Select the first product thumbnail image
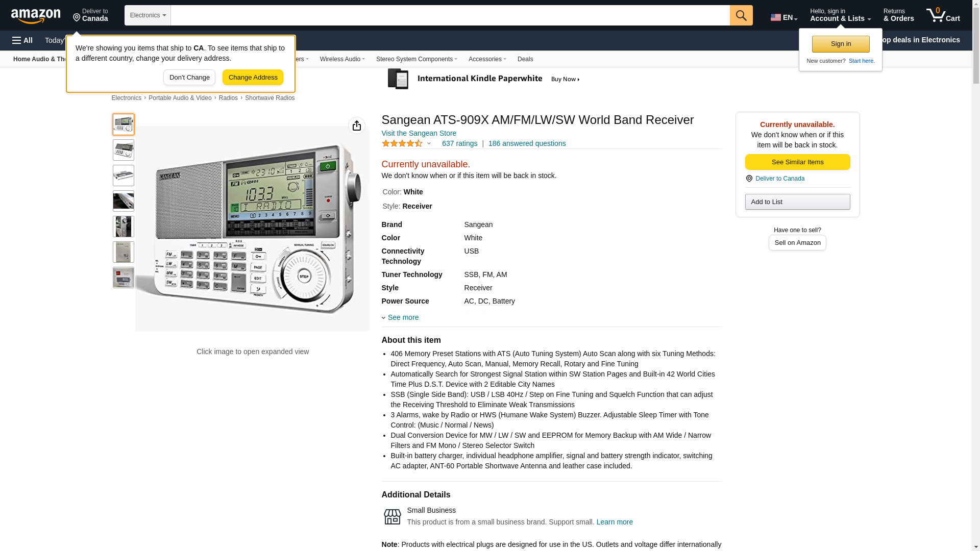Viewport: 980px width, 551px height. [x=124, y=124]
